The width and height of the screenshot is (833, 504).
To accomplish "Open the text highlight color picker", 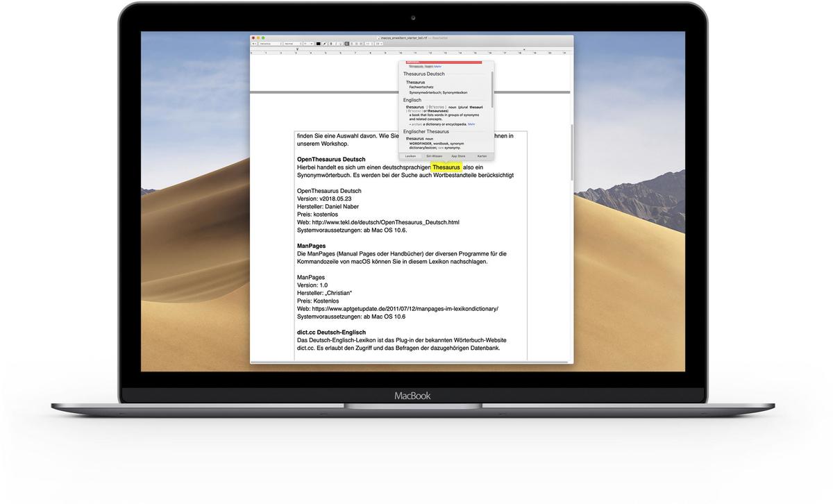I will click(x=324, y=43).
